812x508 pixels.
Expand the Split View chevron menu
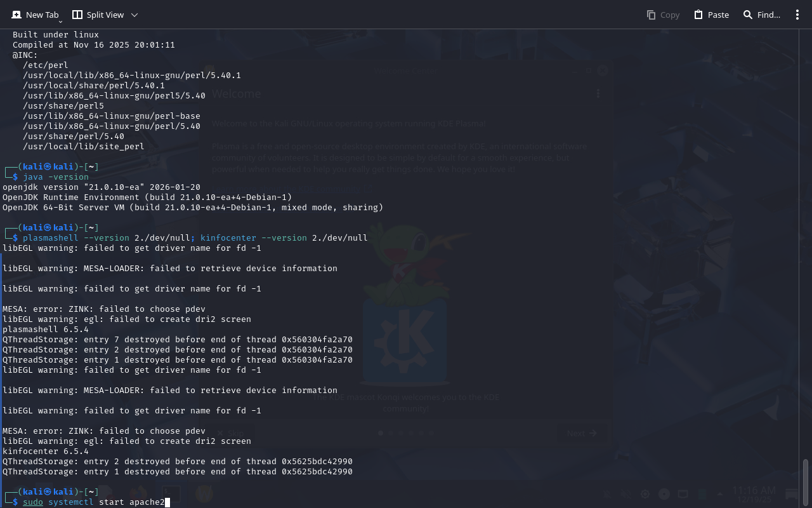[134, 15]
